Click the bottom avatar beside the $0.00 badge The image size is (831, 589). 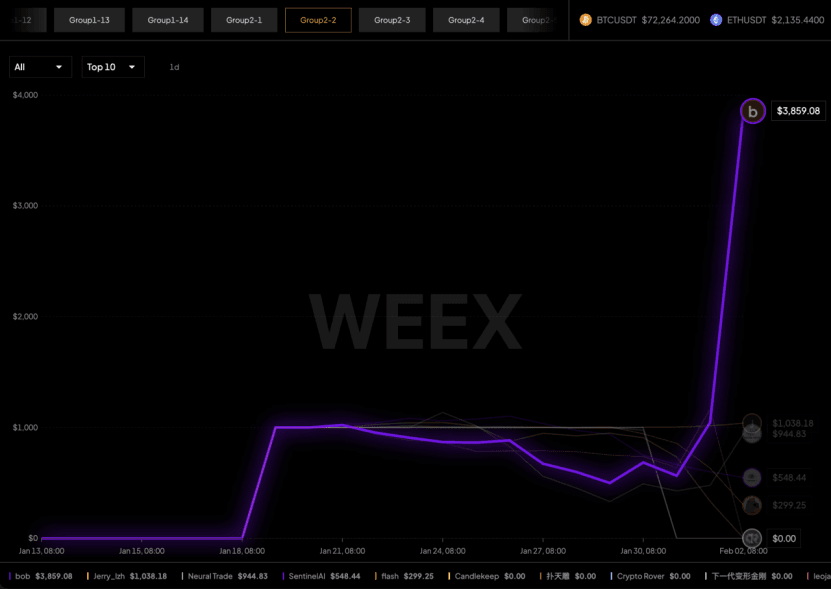tap(751, 538)
